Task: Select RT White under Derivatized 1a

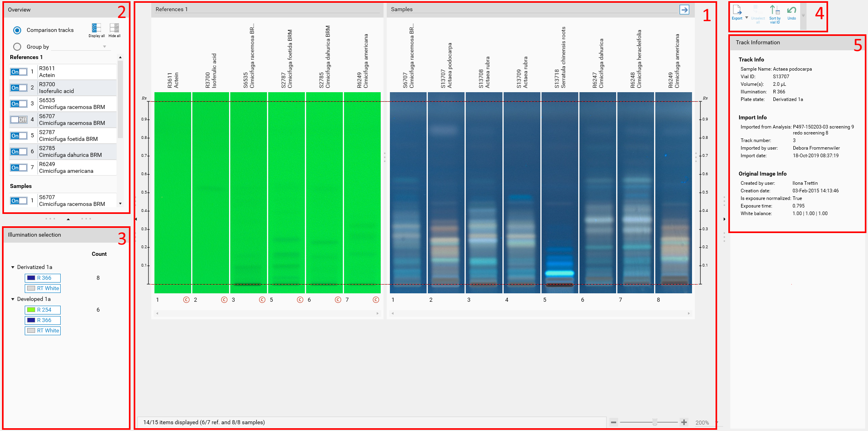Action: click(x=43, y=288)
